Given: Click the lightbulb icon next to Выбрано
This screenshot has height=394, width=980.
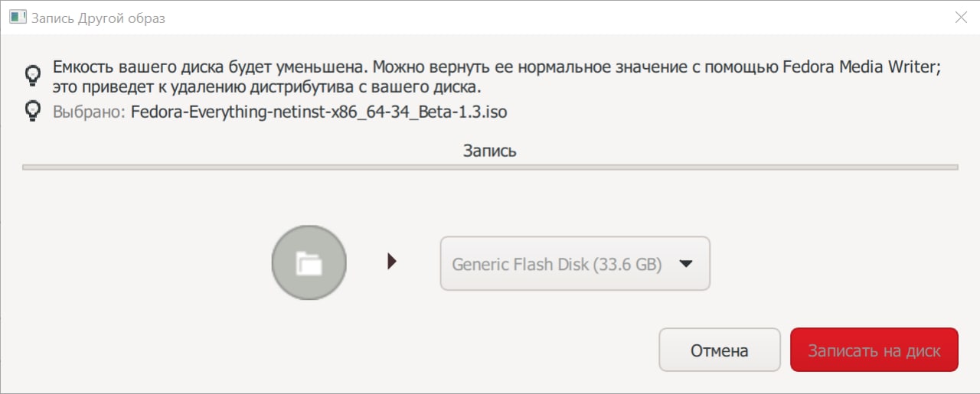Looking at the screenshot, I should coord(33,112).
